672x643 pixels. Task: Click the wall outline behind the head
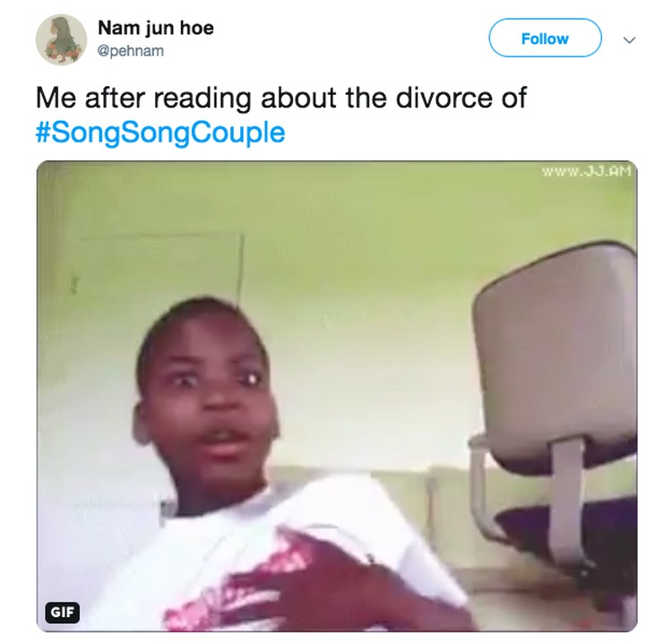click(x=163, y=266)
